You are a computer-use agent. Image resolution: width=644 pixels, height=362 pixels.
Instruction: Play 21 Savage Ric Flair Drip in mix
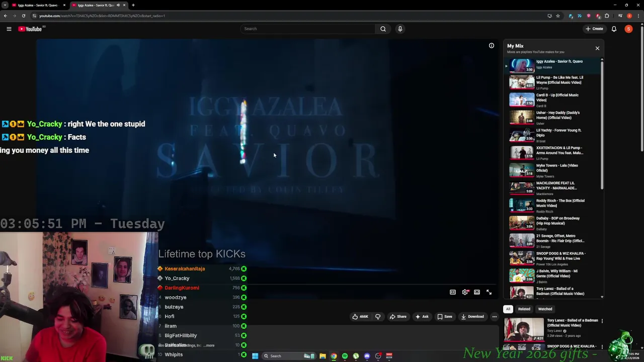click(552, 241)
